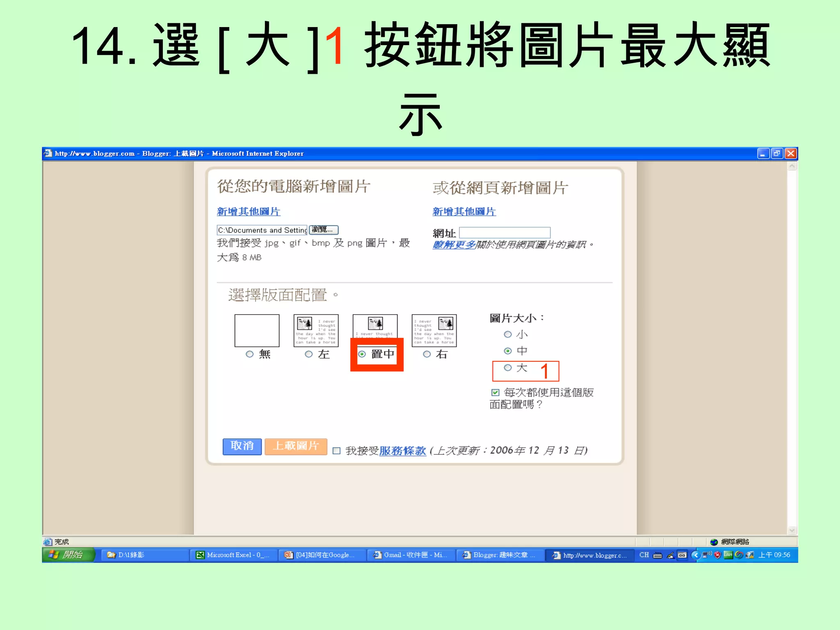Click the no-layout blank thumbnail

pos(257,331)
